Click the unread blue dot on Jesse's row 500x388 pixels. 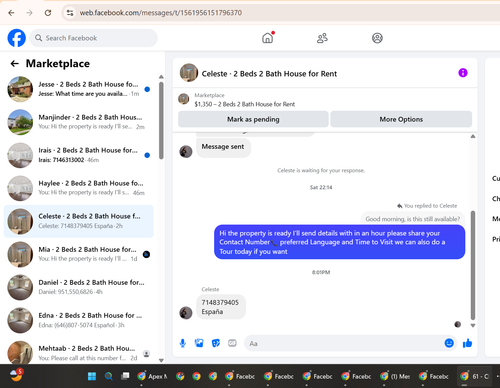[147, 89]
